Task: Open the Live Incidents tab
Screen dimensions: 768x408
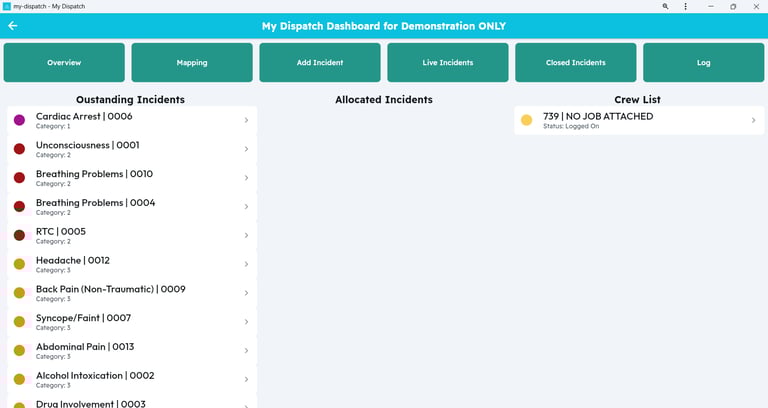Action: (448, 63)
